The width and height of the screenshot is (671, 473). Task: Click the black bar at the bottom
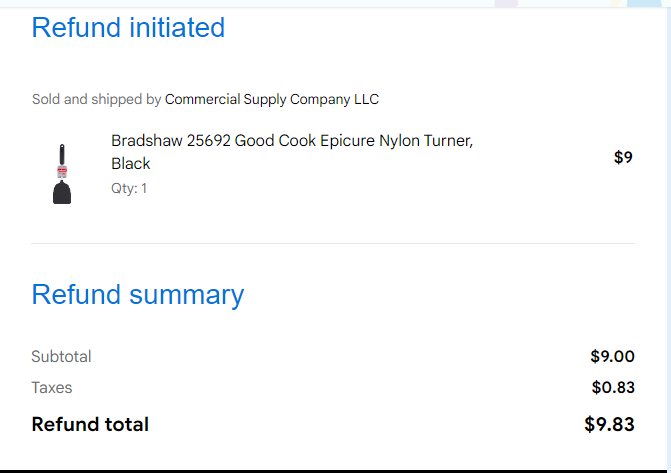[x=336, y=471]
